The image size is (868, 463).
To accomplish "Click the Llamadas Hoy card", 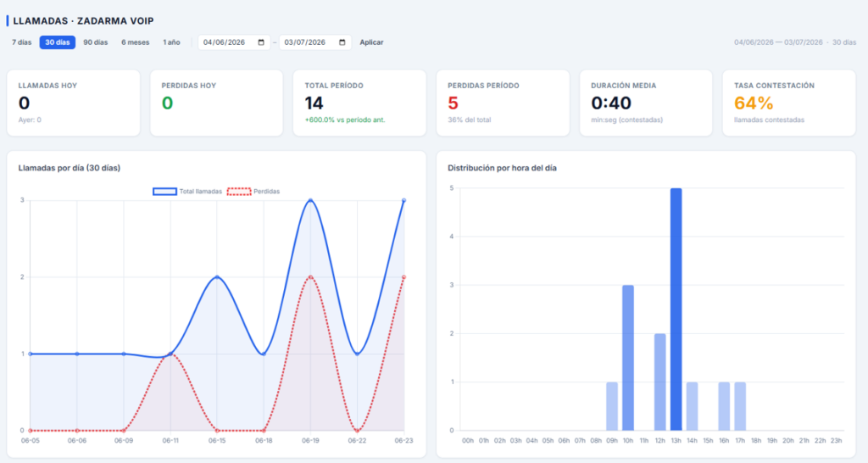I will pyautogui.click(x=74, y=103).
